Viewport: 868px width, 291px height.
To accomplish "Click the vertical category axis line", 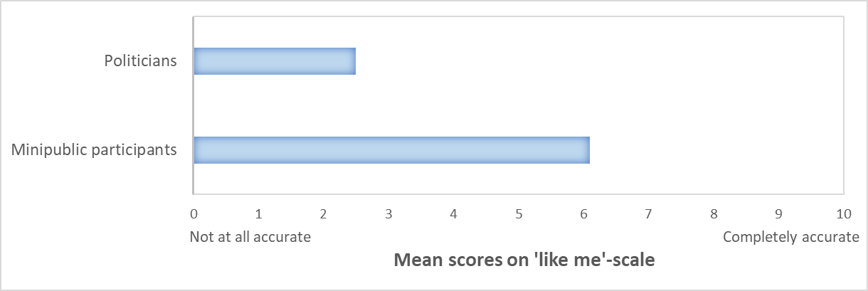I will tap(193, 105).
